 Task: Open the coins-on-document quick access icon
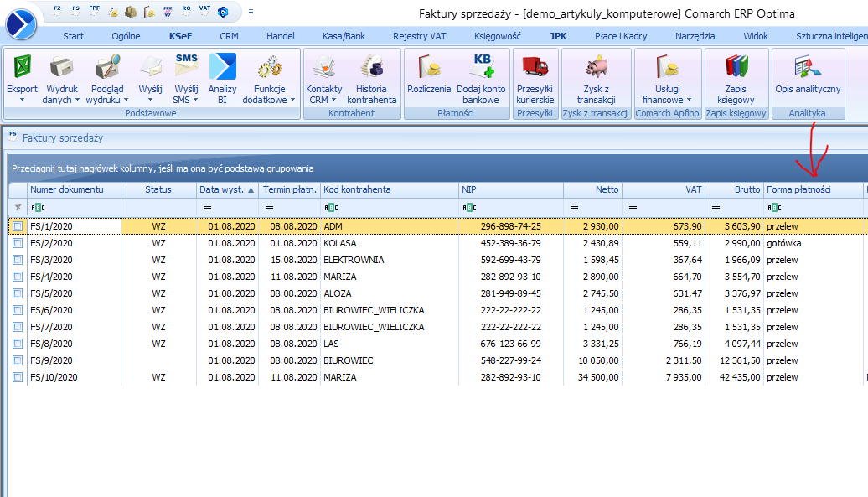click(x=113, y=11)
